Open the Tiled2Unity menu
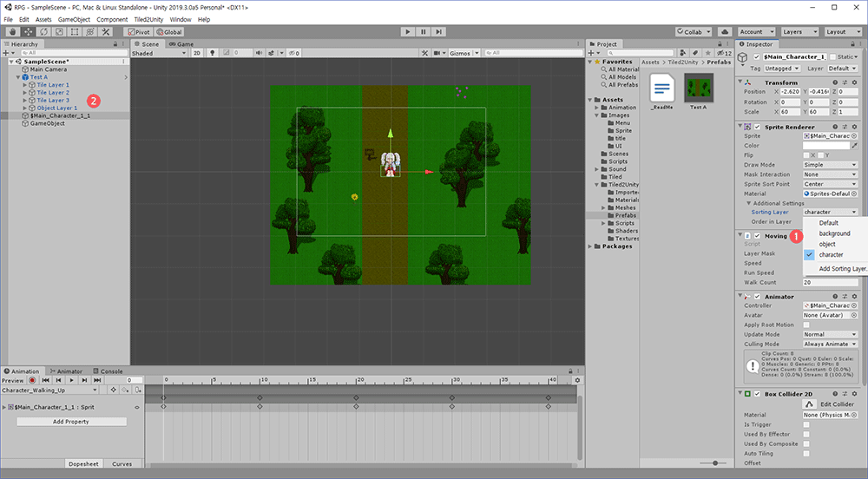 click(x=148, y=19)
